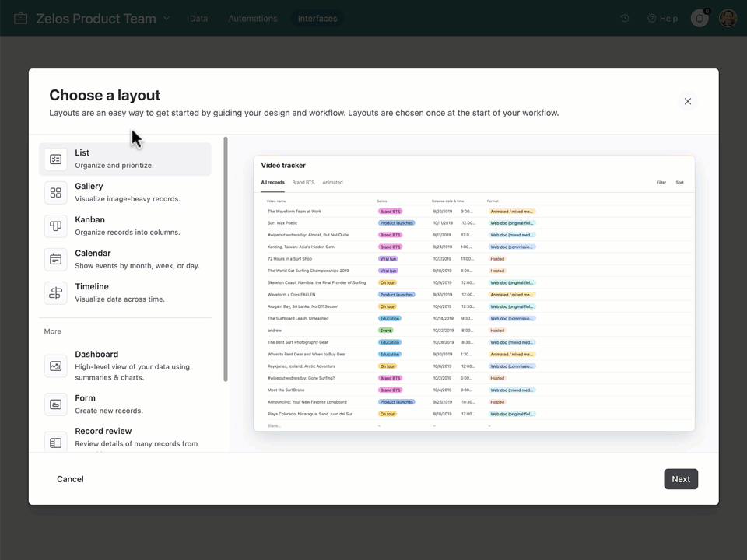Screen dimensions: 747x560
Task: Choose the Kanban layout icon
Action: tap(55, 226)
